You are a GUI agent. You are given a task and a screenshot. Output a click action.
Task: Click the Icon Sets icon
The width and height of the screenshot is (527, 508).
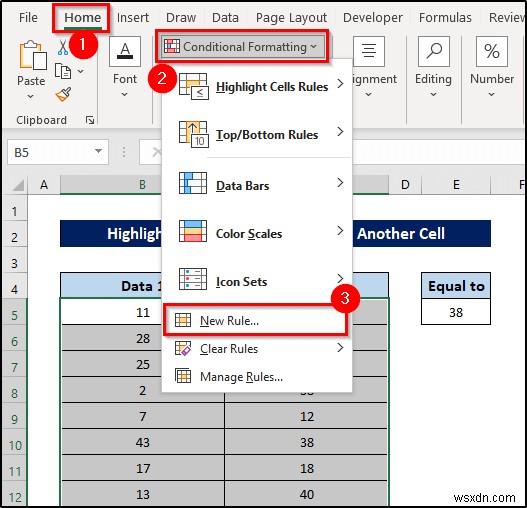[193, 279]
